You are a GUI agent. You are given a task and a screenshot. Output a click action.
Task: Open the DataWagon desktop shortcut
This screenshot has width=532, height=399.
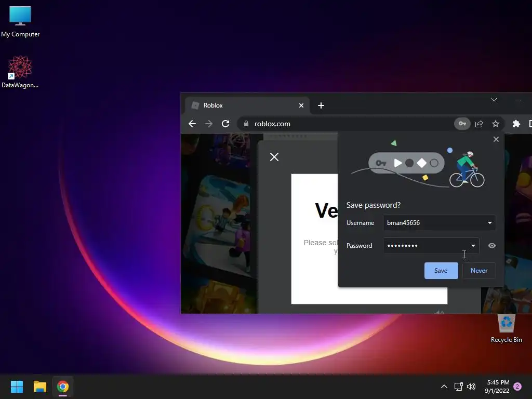pyautogui.click(x=20, y=72)
